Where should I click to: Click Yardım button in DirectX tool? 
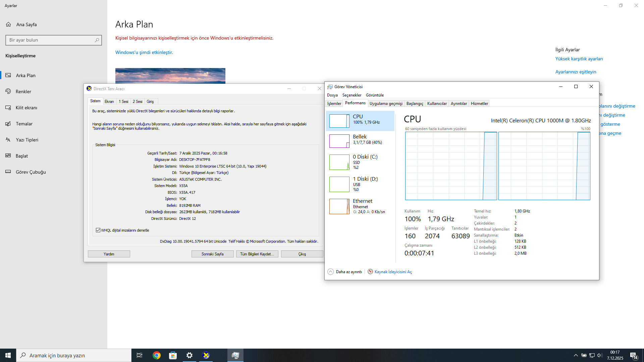click(x=109, y=254)
